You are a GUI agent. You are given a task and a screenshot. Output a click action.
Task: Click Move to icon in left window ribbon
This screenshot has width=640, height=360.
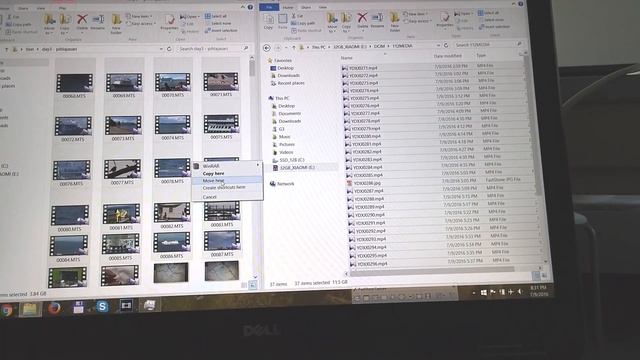click(49, 24)
